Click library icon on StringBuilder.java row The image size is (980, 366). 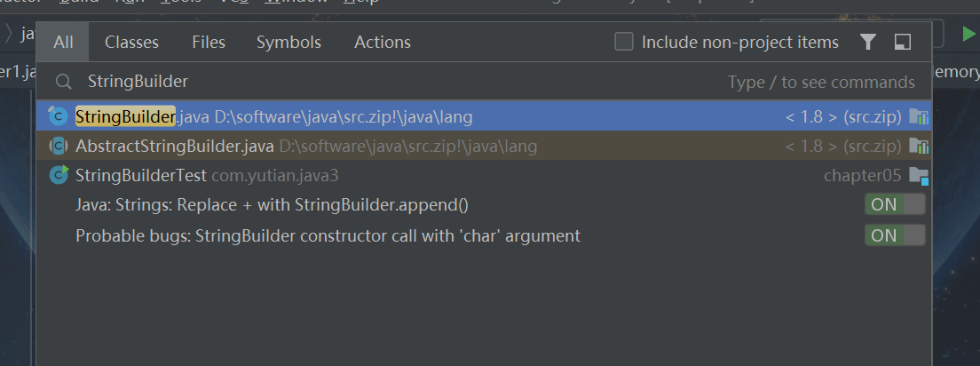(x=918, y=116)
